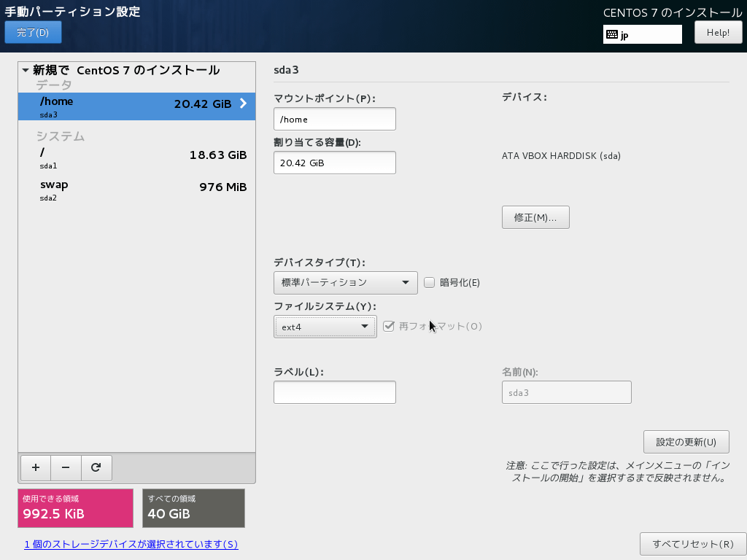Toggle the 再フォーマット(O) checkbox
This screenshot has width=747, height=560.
pyautogui.click(x=388, y=326)
